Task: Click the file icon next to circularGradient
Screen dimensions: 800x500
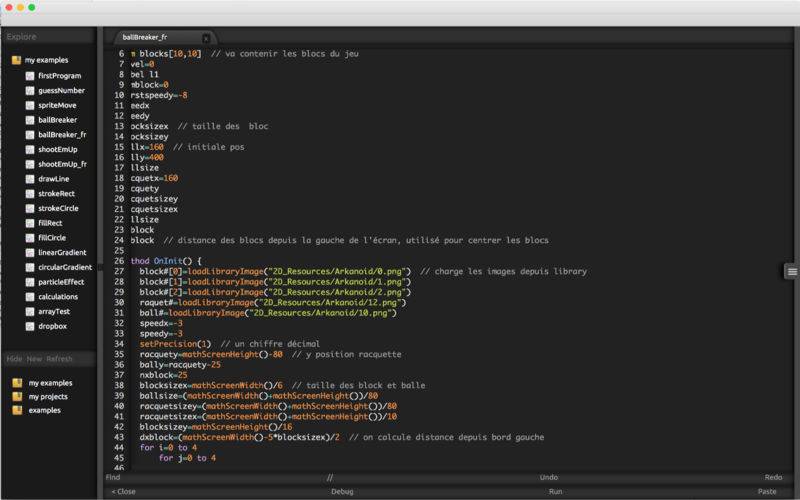Action: [x=30, y=267]
